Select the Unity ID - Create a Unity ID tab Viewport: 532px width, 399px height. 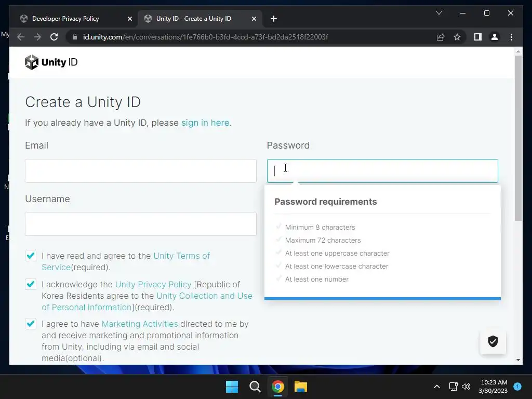pyautogui.click(x=199, y=19)
